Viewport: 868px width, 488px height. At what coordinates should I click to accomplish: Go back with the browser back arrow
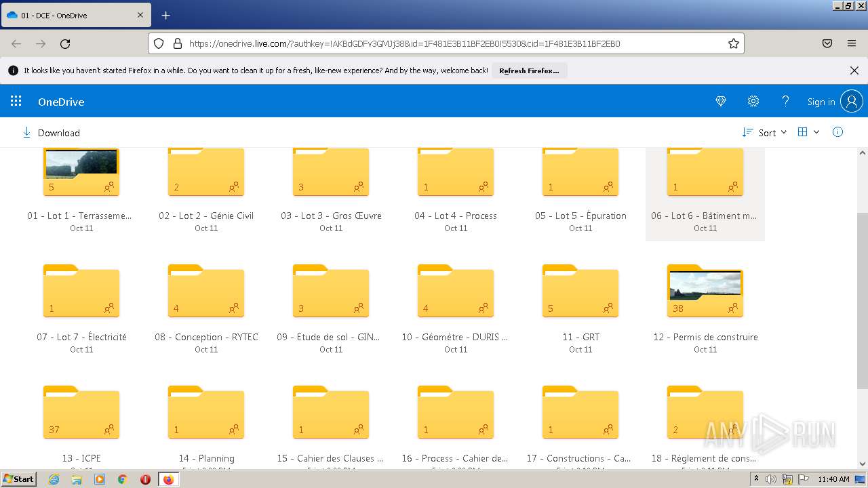point(16,43)
